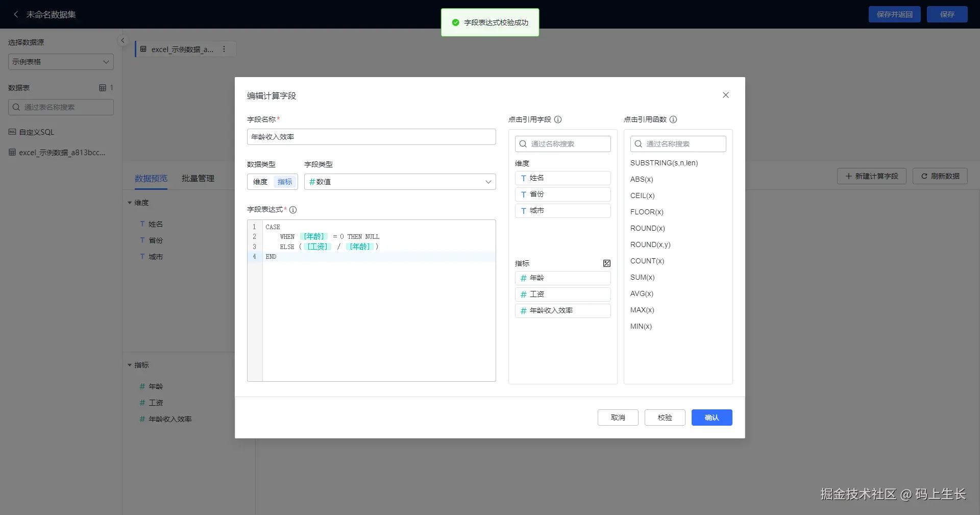
Task: Select the 指标 data type option
Action: pos(285,182)
